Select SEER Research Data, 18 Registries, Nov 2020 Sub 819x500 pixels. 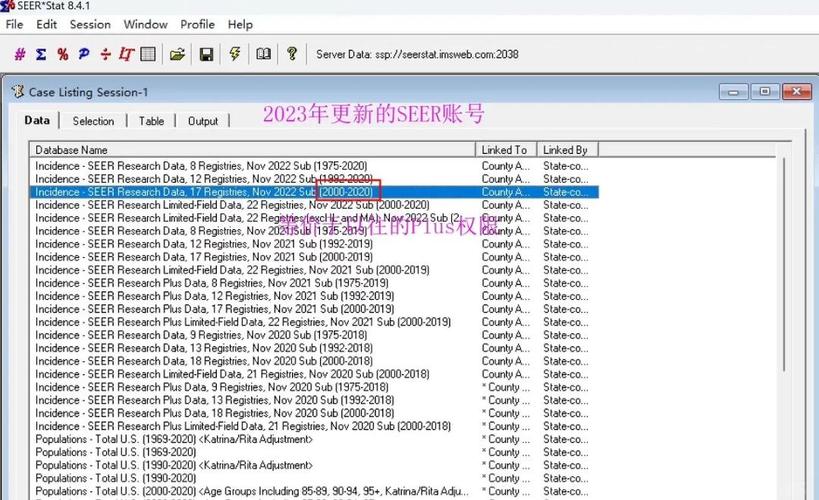click(x=204, y=362)
